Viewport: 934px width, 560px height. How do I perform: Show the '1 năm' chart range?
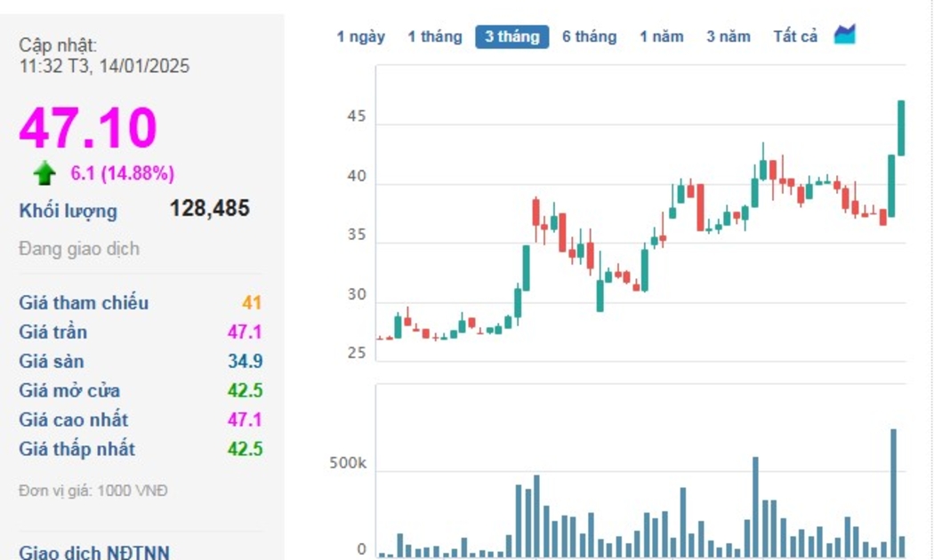coord(661,36)
